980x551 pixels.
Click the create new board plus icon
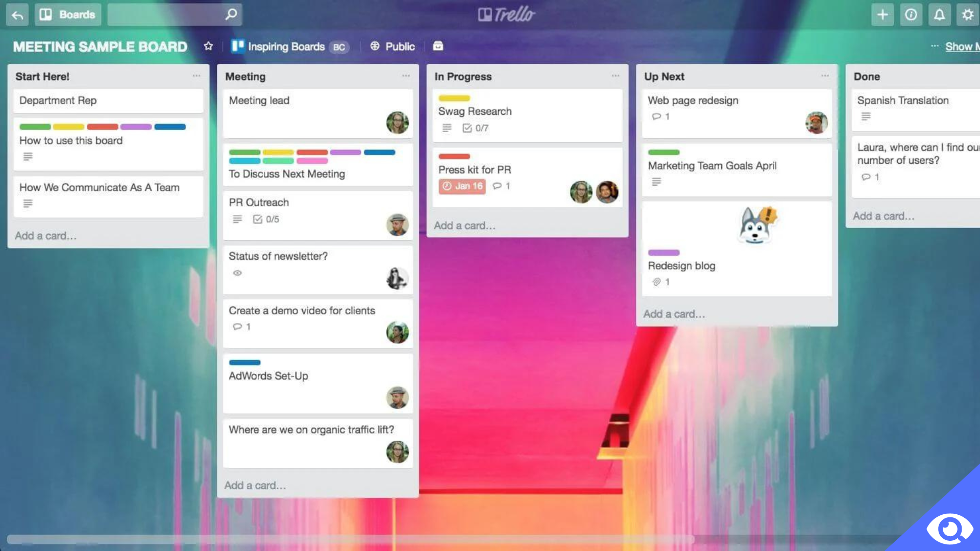point(883,14)
